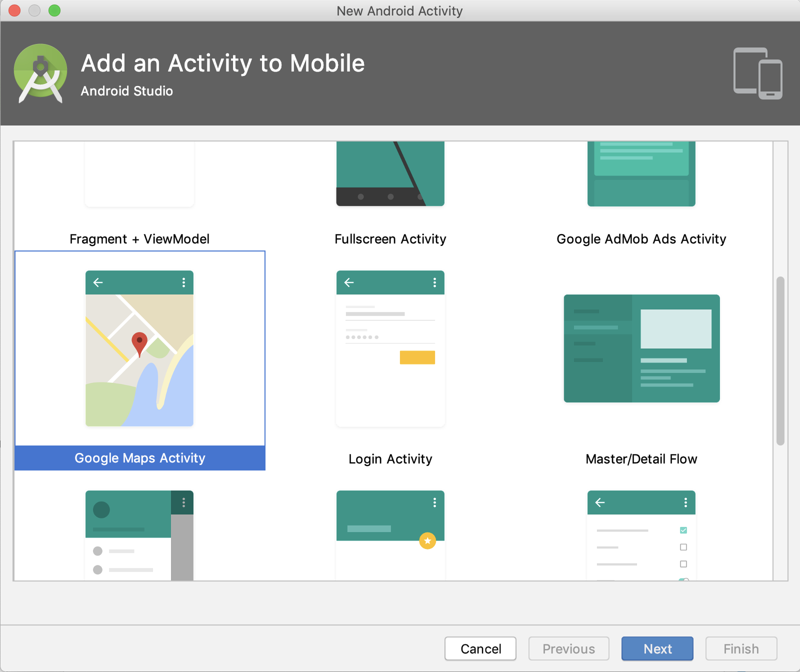Select the Fullscreen Activity thumbnail

(390, 173)
